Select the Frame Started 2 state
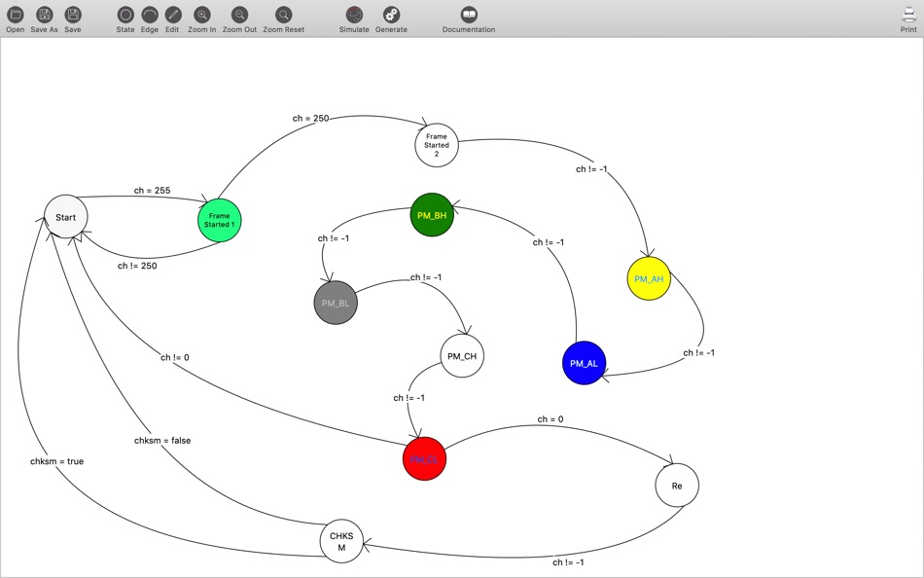Screen dimensions: 924x578 click(x=437, y=145)
